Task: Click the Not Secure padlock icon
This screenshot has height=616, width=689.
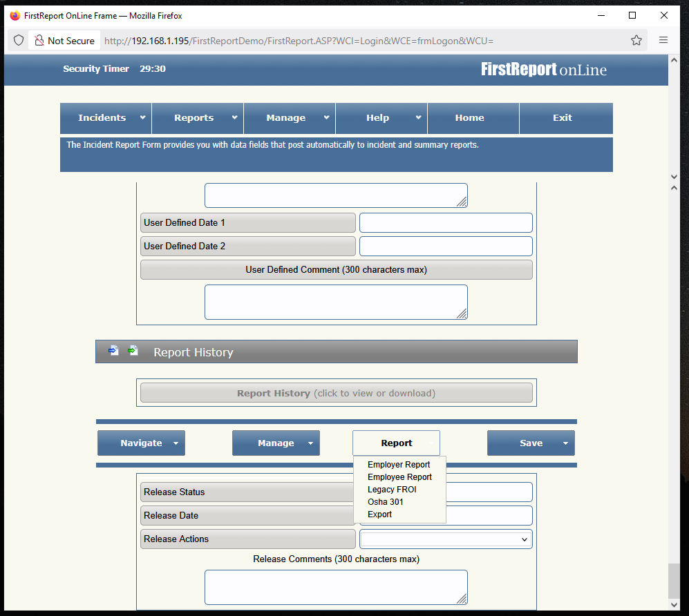Action: coord(39,41)
